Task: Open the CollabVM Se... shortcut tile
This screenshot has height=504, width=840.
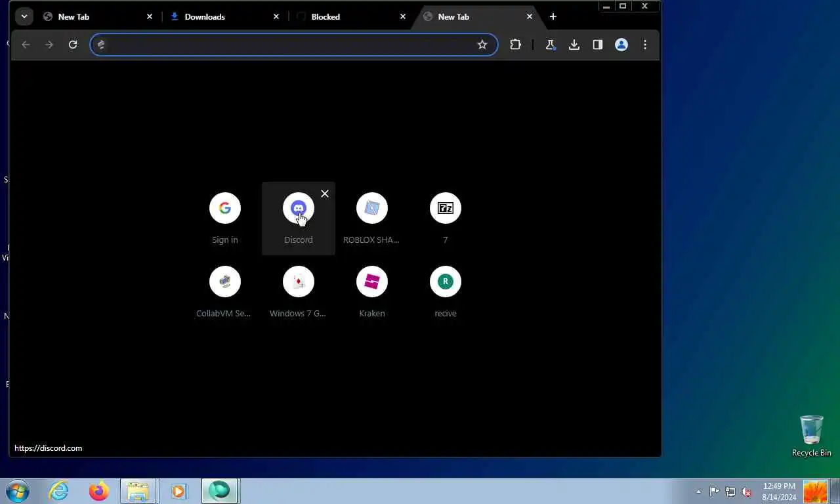Action: 225,292
